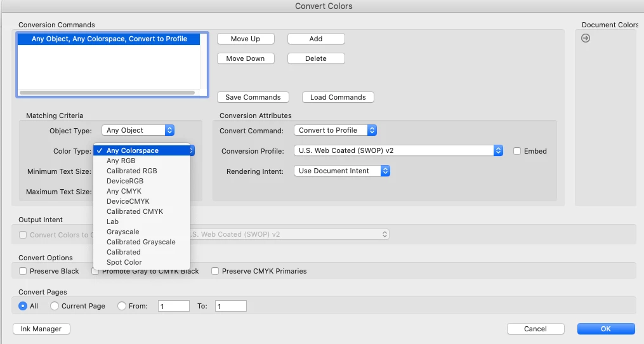Choose Calibrated Grayscale color type
The height and width of the screenshot is (344, 644).
pos(142,242)
